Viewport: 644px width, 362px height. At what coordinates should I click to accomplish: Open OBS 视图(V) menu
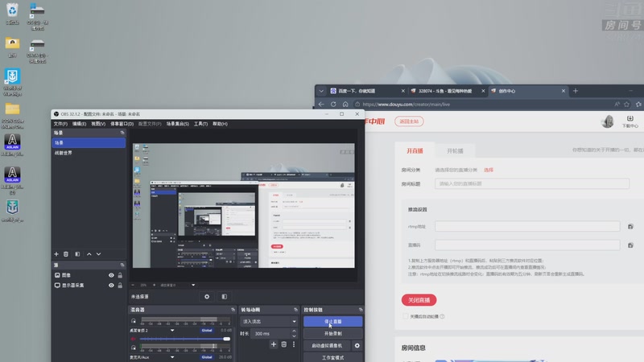[x=98, y=124]
